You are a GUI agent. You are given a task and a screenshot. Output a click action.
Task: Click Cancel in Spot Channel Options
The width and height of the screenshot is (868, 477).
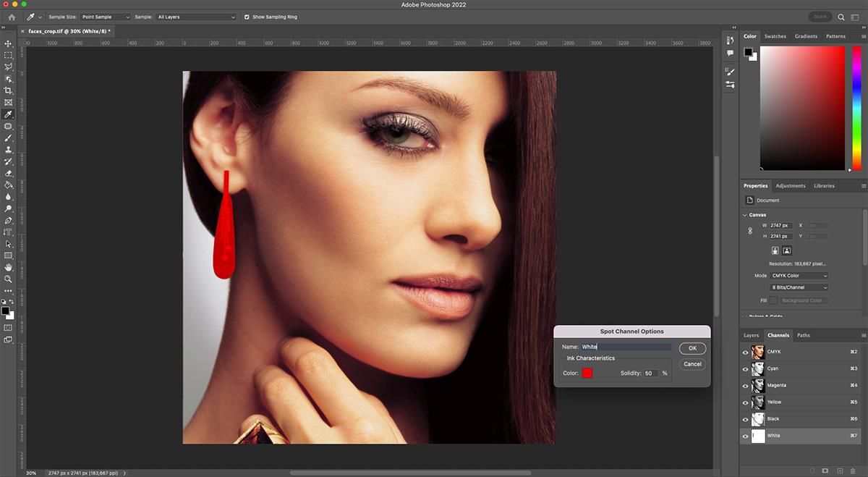point(692,364)
